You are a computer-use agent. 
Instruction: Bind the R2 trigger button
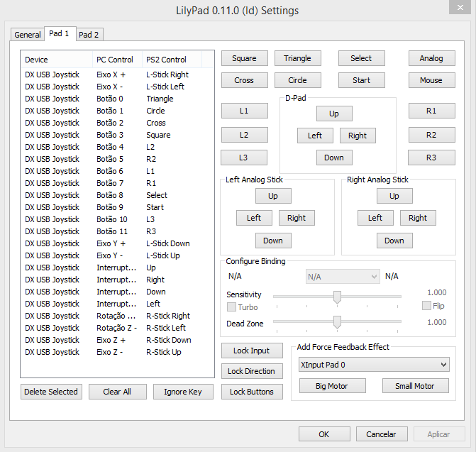pos(431,135)
